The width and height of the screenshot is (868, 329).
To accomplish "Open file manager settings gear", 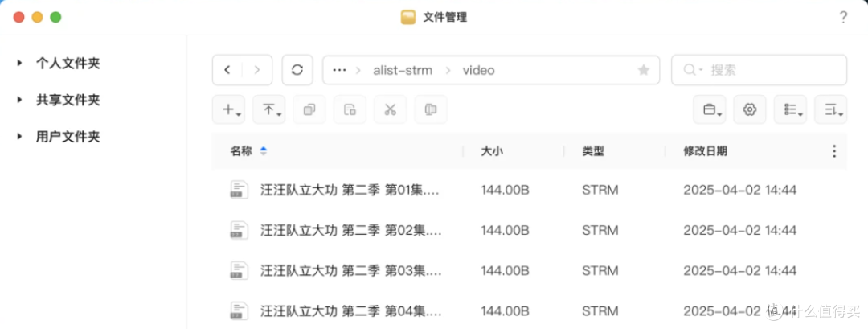I will (x=750, y=109).
